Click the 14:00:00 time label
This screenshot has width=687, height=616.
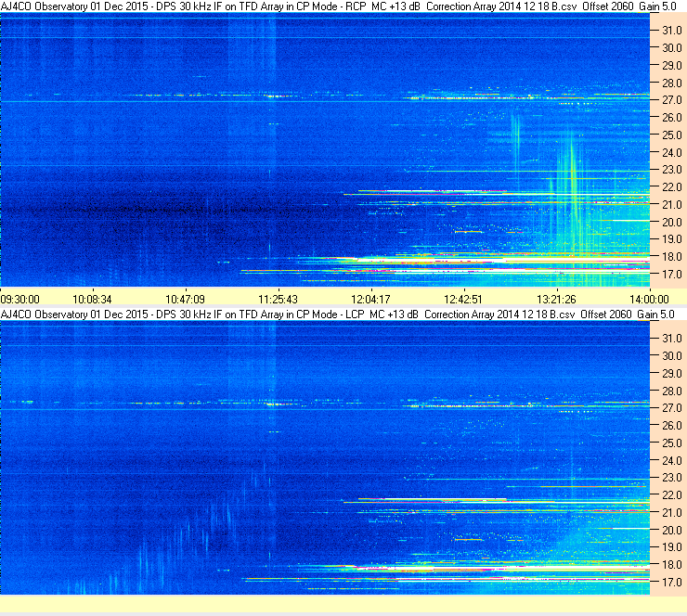(x=649, y=300)
